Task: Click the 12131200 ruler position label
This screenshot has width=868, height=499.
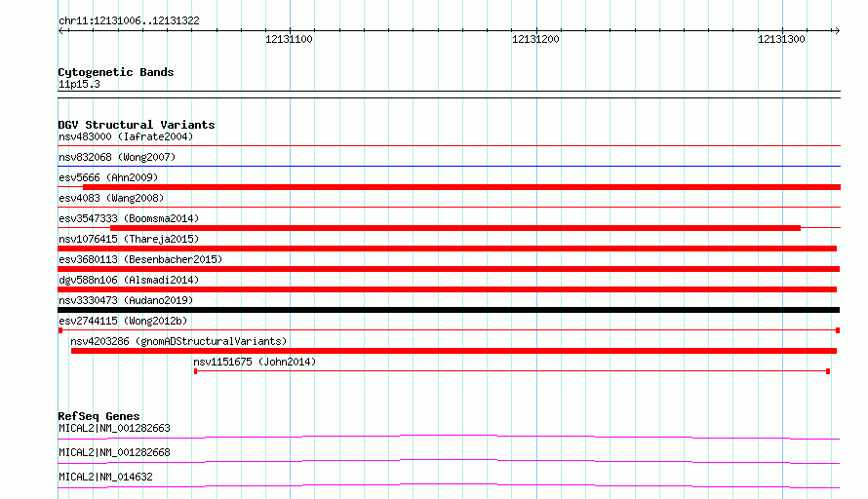Action: click(x=535, y=39)
